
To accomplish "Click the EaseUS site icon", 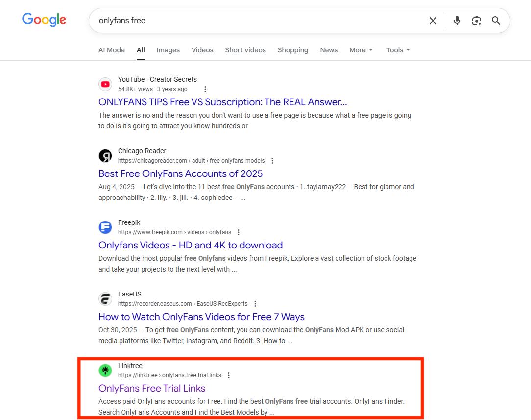I will point(105,299).
